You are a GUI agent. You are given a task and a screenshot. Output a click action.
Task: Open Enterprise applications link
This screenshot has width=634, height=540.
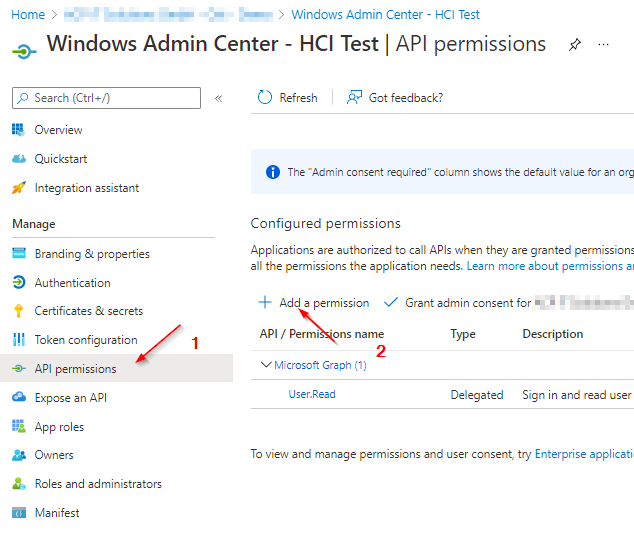tap(584, 454)
